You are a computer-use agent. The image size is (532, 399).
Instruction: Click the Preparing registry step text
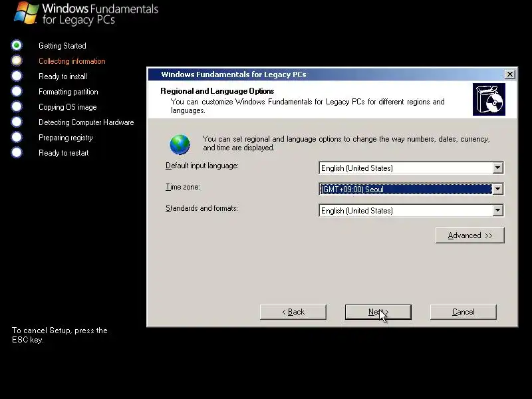click(x=65, y=138)
